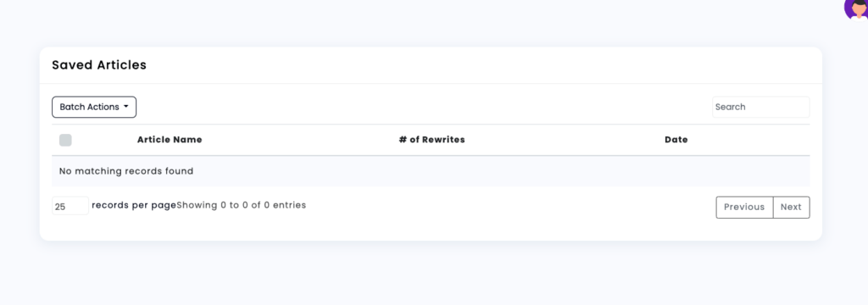
Task: Click the number 25 in page-size box
Action: [60, 207]
